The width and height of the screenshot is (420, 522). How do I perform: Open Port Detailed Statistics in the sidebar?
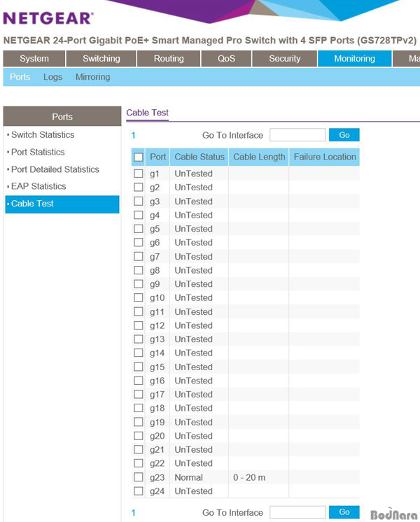pyautogui.click(x=55, y=169)
